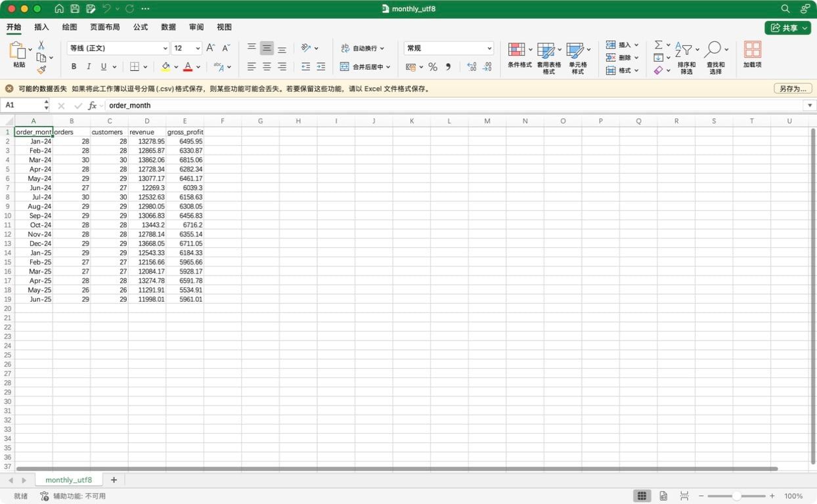Toggle Underline formatting
Viewport: 817px width, 504px height.
[104, 66]
